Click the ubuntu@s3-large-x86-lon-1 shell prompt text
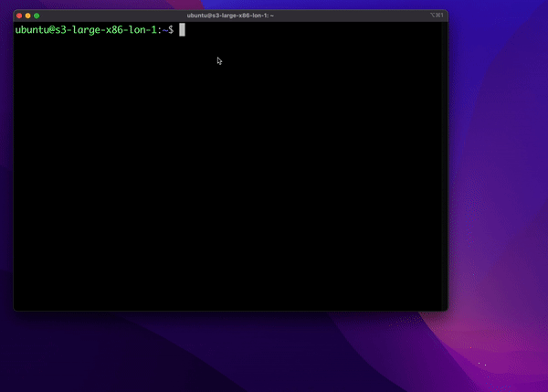Screen dimensions: 548x392 [x=94, y=30]
